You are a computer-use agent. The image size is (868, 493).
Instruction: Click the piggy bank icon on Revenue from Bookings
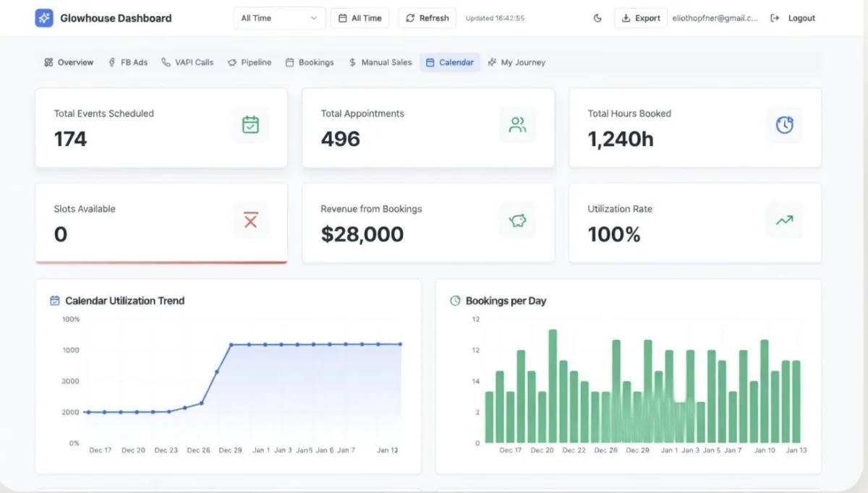tap(517, 220)
